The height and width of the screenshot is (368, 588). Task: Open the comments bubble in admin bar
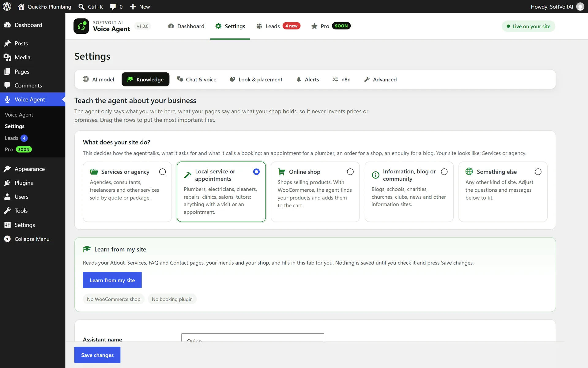(113, 7)
